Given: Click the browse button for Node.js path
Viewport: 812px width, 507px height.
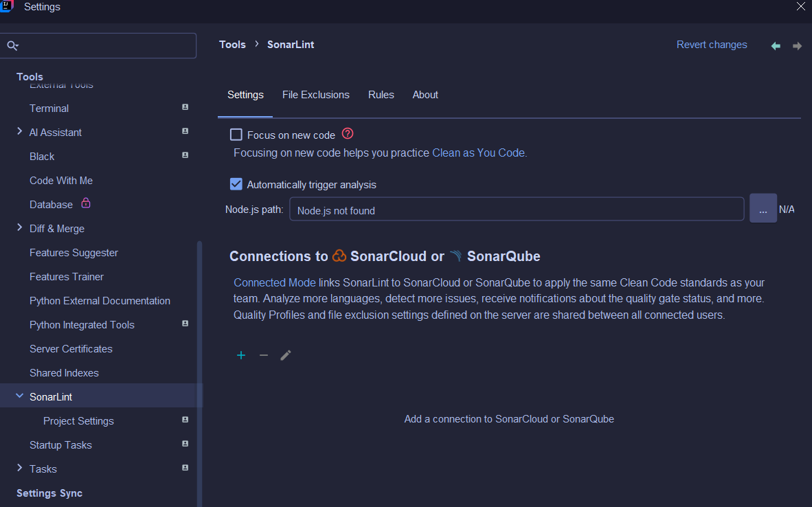Looking at the screenshot, I should click(x=763, y=208).
